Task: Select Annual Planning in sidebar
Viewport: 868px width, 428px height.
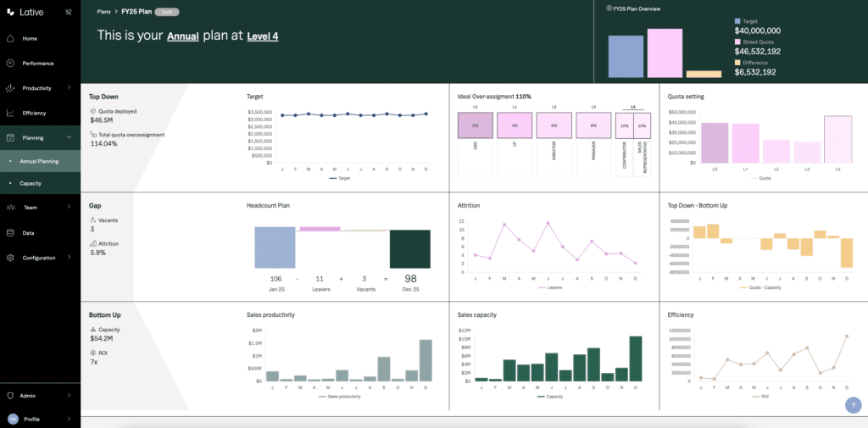Action: point(40,161)
